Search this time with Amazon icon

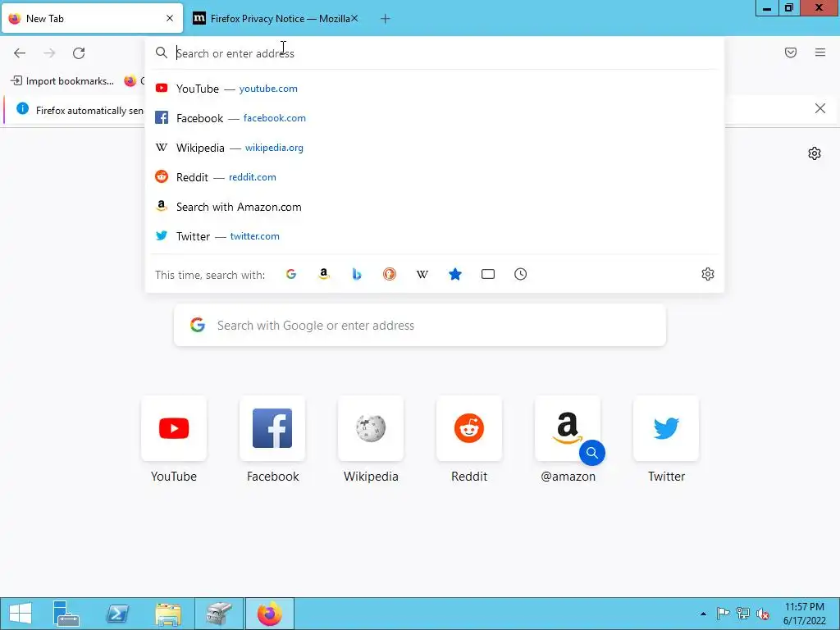coord(323,274)
